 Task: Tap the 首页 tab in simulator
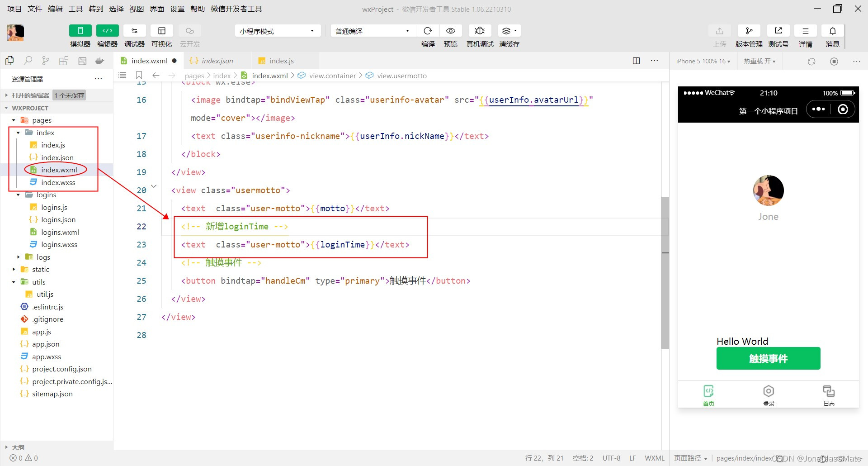coord(708,395)
